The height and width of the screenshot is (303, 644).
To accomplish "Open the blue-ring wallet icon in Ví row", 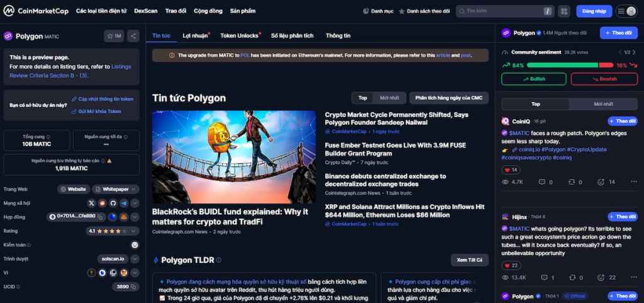I will 103,273.
